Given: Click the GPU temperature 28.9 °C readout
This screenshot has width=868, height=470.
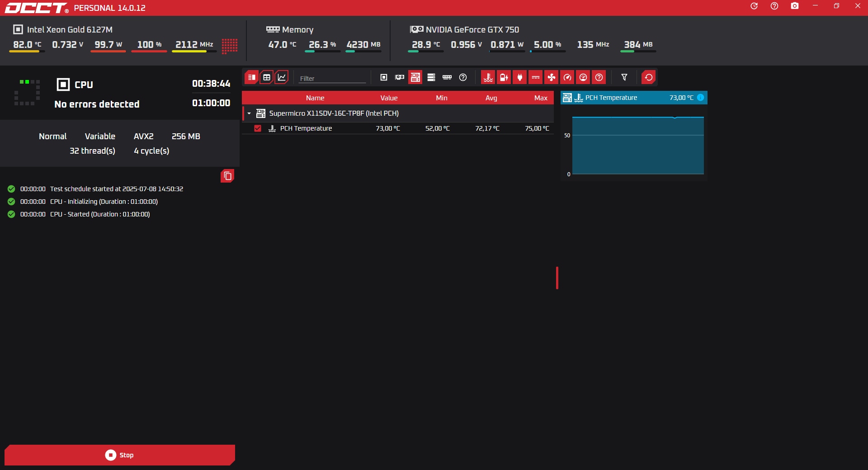Looking at the screenshot, I should click(x=426, y=45).
